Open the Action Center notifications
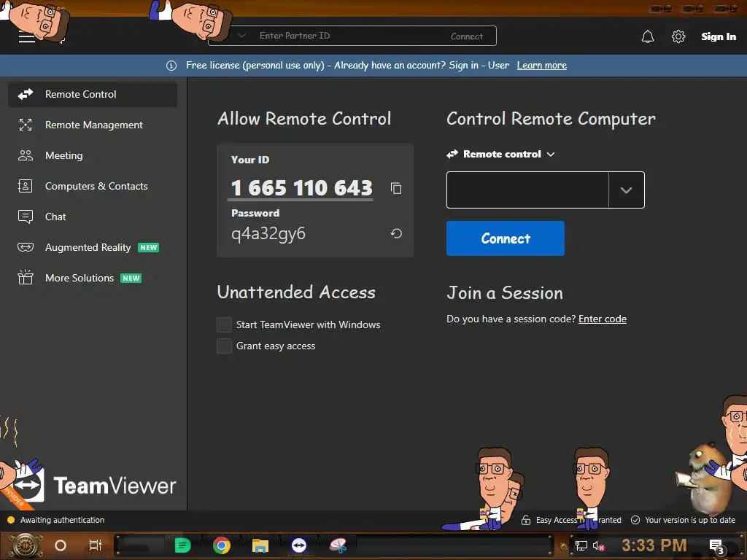The image size is (747, 560). (x=716, y=545)
